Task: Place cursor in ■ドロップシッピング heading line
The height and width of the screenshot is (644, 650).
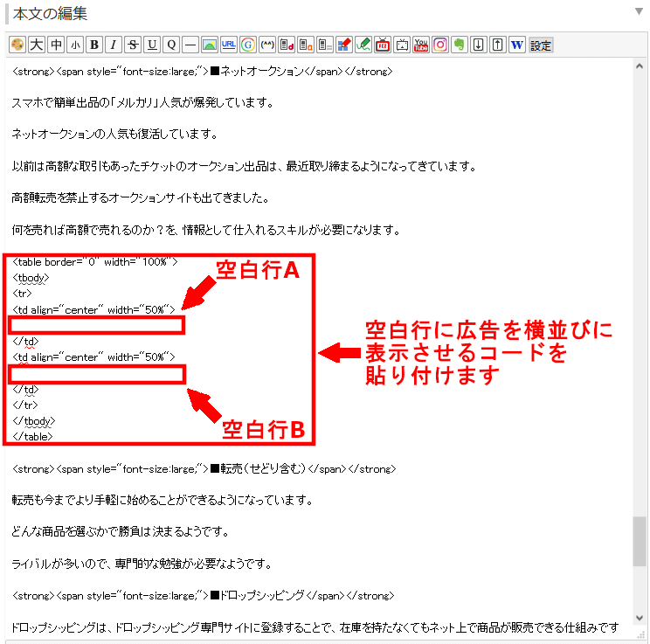Action: click(203, 596)
